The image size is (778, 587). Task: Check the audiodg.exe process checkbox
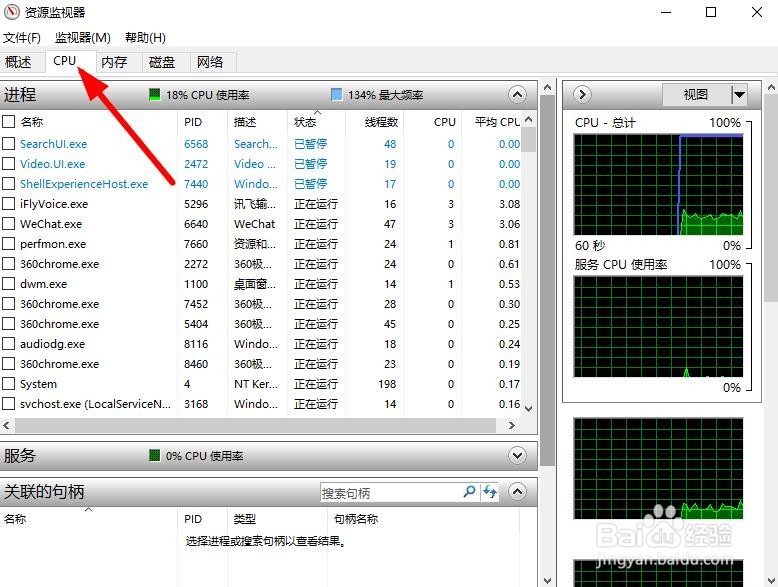pos(8,344)
